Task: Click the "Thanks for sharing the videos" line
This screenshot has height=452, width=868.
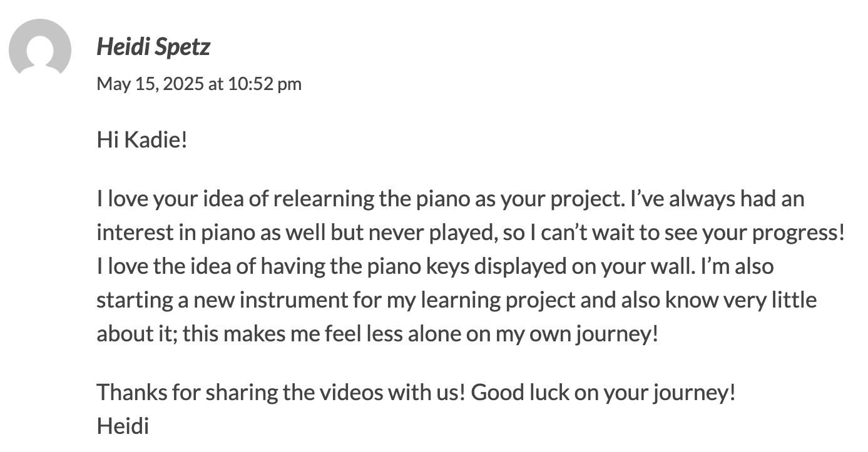Action: [416, 393]
